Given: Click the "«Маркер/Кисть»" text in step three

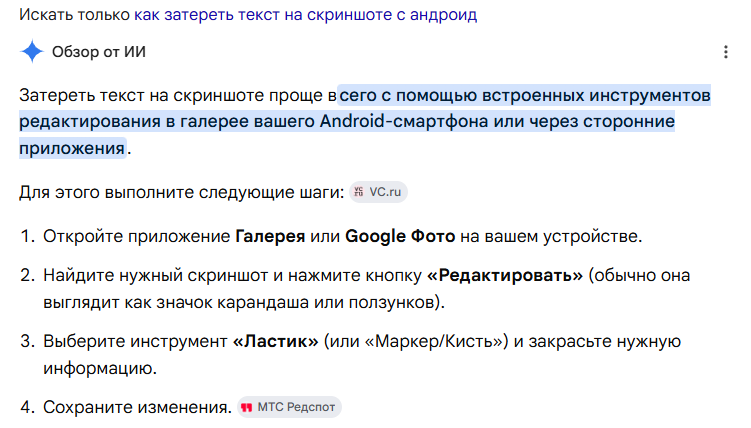Looking at the screenshot, I should pyautogui.click(x=433, y=341).
